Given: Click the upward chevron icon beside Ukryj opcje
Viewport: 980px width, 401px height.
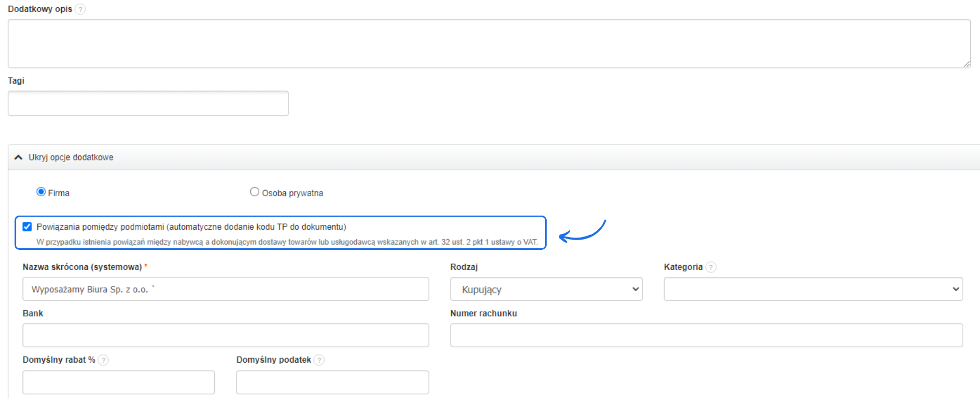Looking at the screenshot, I should click(18, 157).
